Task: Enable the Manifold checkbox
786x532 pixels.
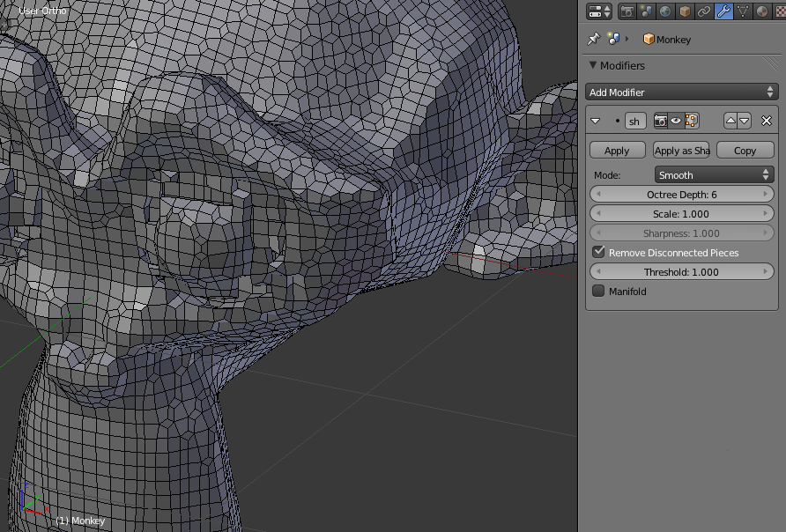Action: 598,291
